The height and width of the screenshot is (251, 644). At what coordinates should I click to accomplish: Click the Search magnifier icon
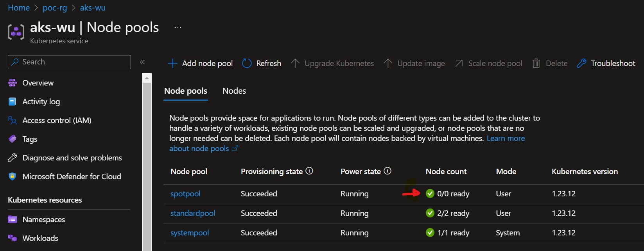(x=15, y=62)
